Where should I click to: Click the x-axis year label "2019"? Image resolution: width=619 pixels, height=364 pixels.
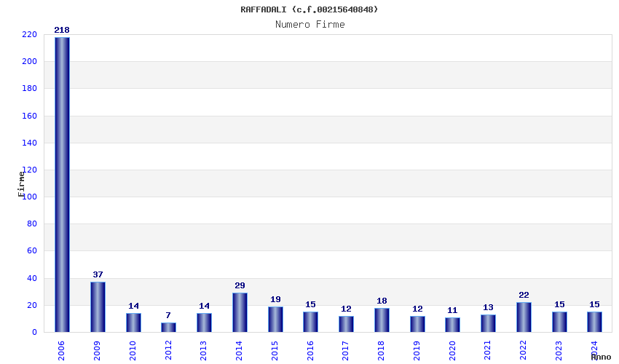pyautogui.click(x=417, y=351)
